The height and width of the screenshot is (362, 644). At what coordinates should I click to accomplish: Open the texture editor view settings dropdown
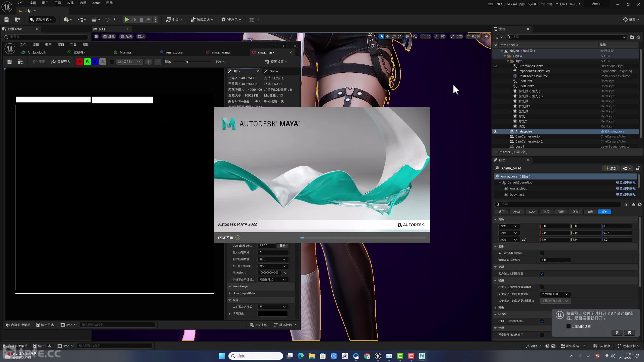276,62
